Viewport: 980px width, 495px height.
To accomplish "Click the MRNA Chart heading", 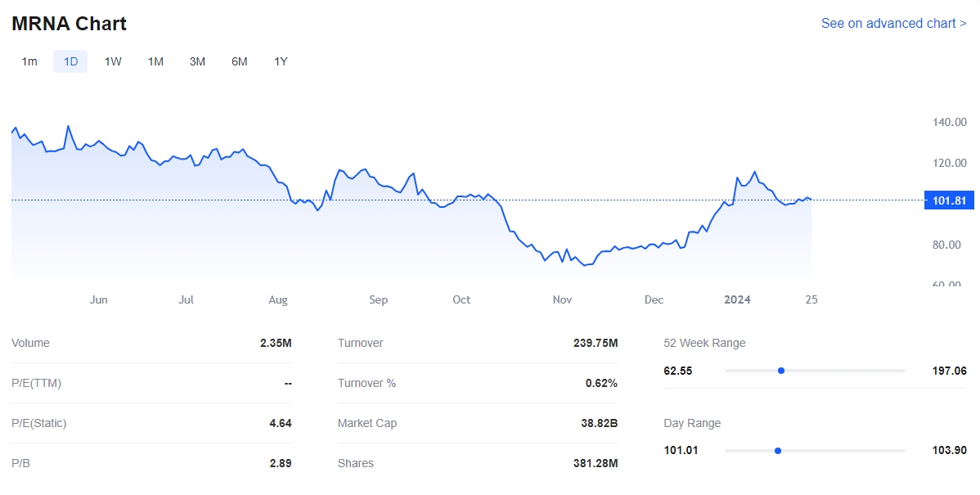I will pos(69,24).
